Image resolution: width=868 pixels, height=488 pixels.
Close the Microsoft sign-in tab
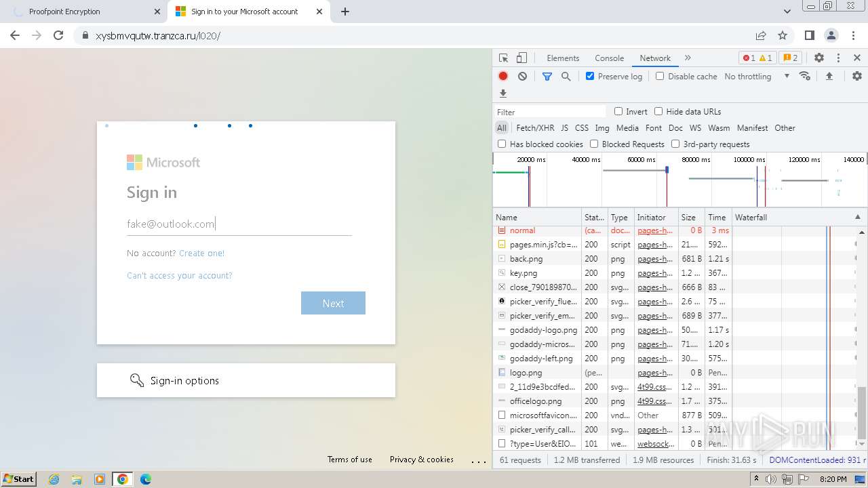(x=319, y=12)
